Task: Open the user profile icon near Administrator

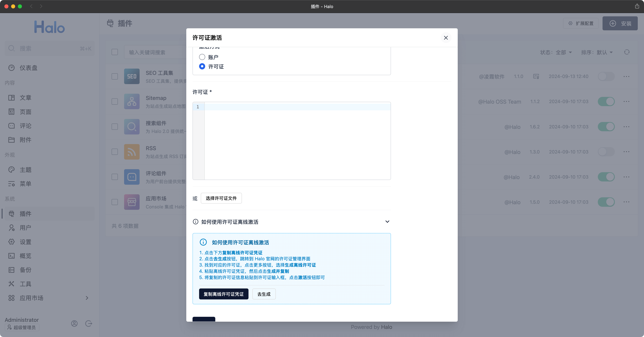Action: coord(74,324)
